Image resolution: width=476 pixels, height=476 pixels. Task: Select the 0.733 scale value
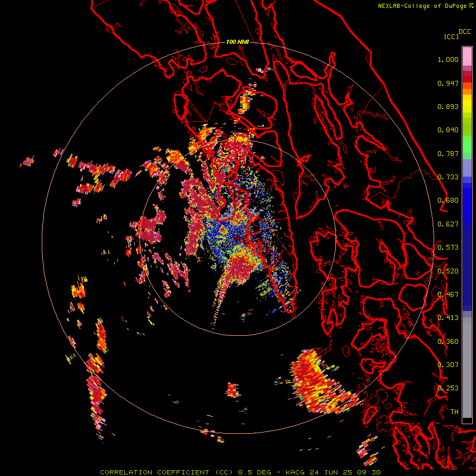[448, 177]
